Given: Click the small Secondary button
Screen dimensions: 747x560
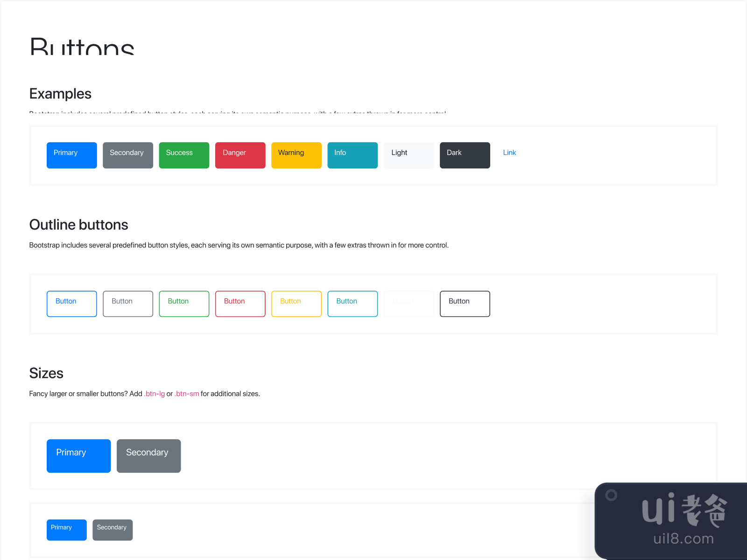Looking at the screenshot, I should coord(112,530).
